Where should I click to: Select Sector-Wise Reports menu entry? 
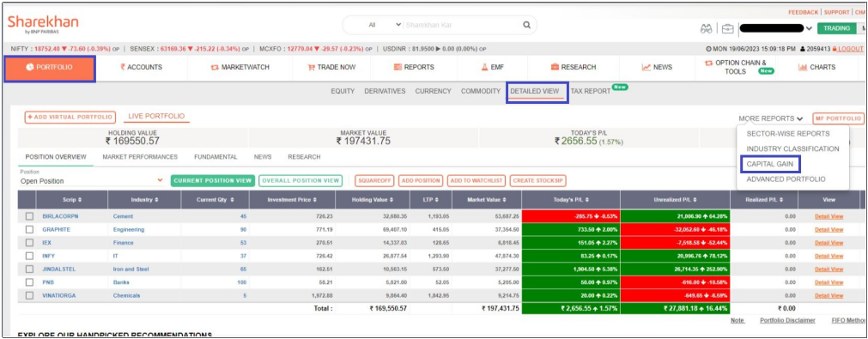pos(788,134)
